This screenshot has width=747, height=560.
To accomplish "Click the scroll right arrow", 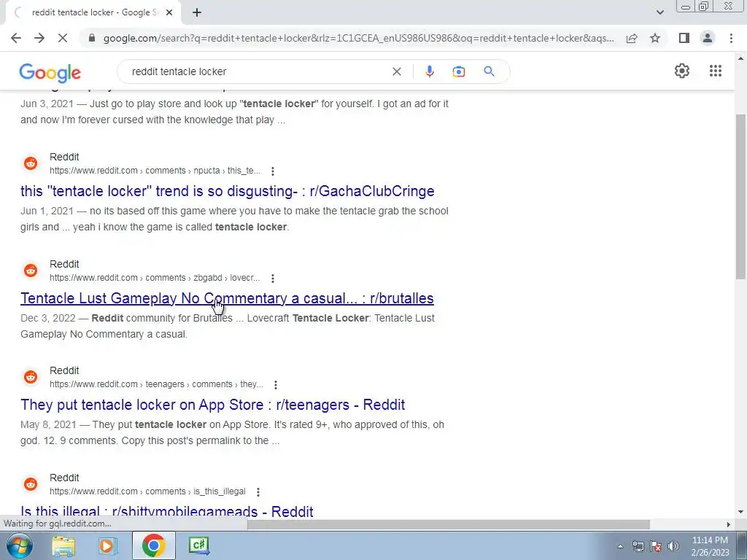I will pos(729,524).
